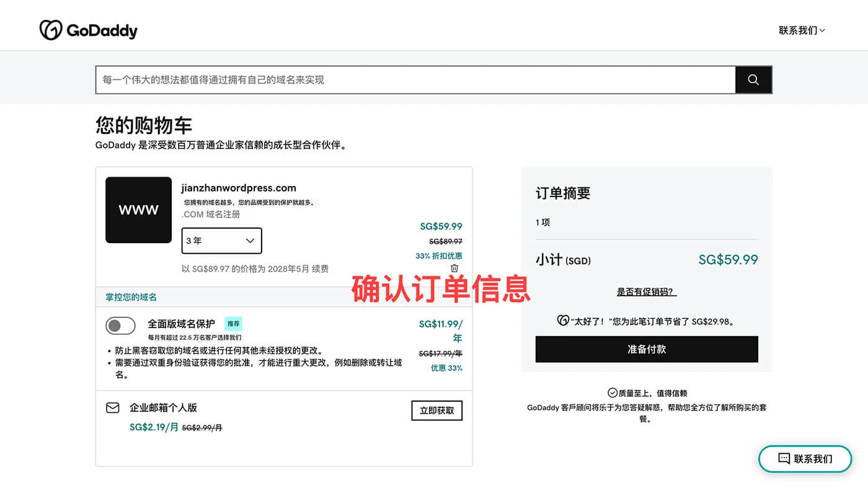This screenshot has width=868, height=496.
Task: Click the 立即获取 button for business email
Action: coord(436,410)
